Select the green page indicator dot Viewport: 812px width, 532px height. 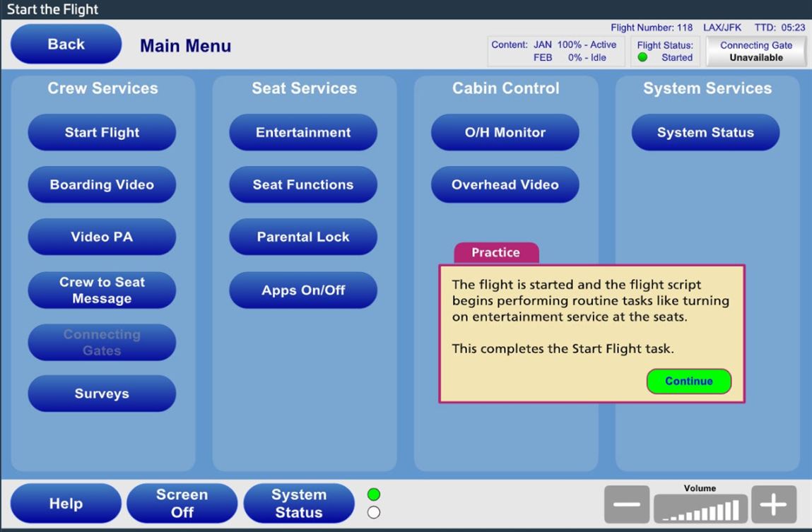click(x=374, y=495)
